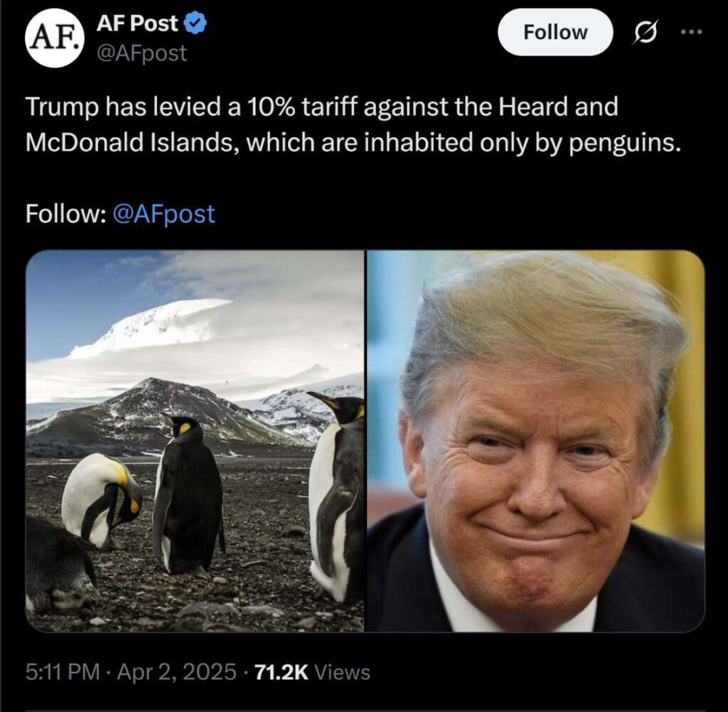
Task: Click the blue verified checkmark badge
Action: [x=196, y=23]
